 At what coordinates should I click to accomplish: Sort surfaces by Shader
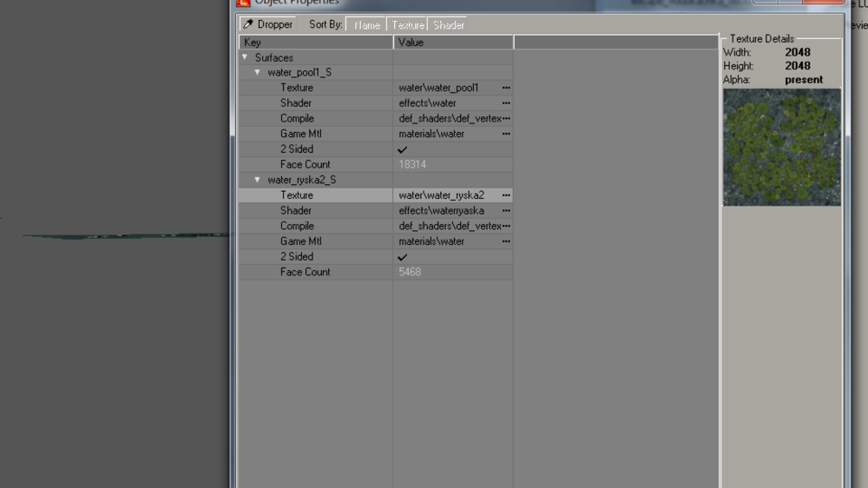449,25
